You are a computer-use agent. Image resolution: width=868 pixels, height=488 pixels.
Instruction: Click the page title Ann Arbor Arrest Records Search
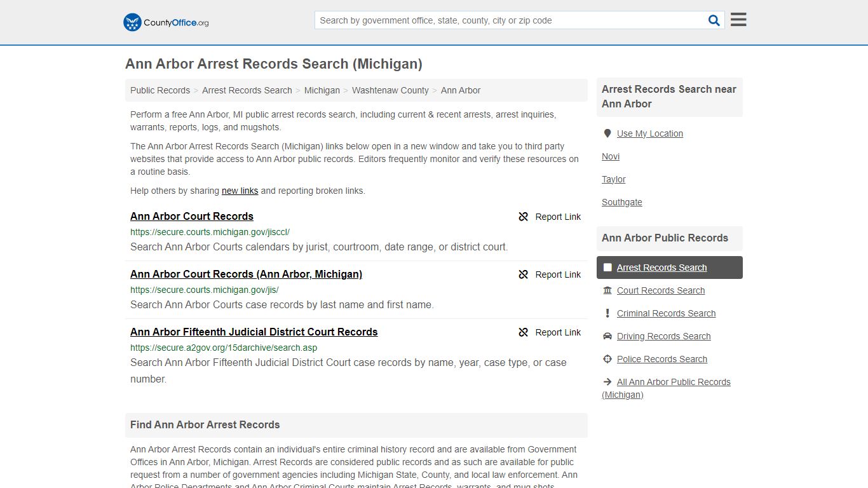[274, 64]
